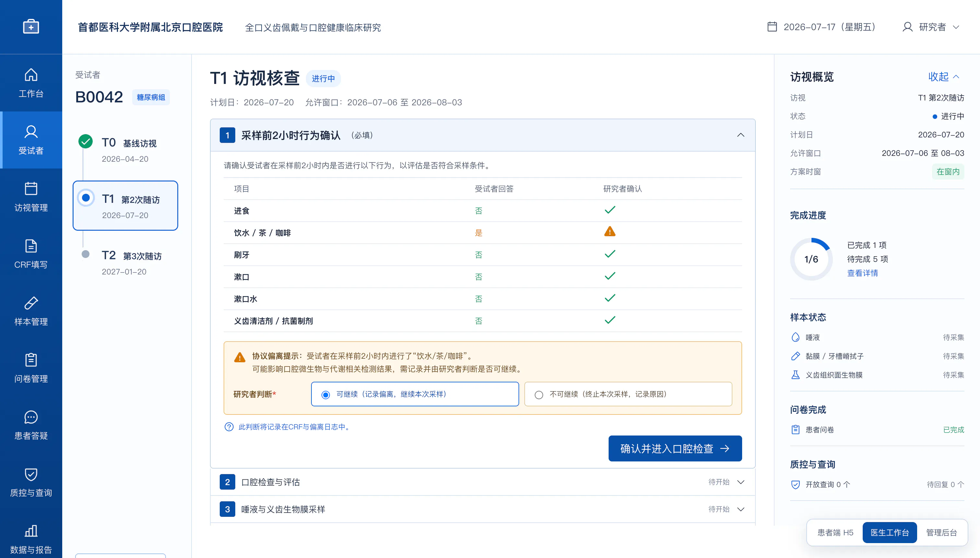This screenshot has height=558, width=980.
Task: Click the 否 answer in 漱口 row
Action: click(479, 277)
